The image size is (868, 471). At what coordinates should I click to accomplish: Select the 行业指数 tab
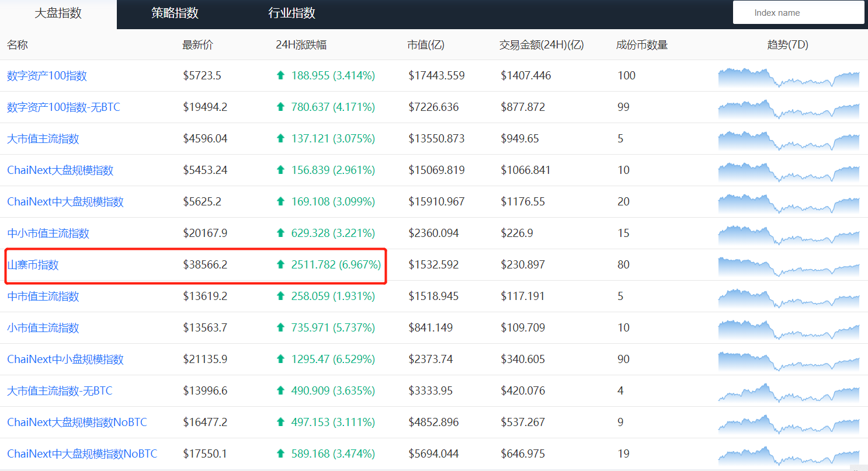292,14
